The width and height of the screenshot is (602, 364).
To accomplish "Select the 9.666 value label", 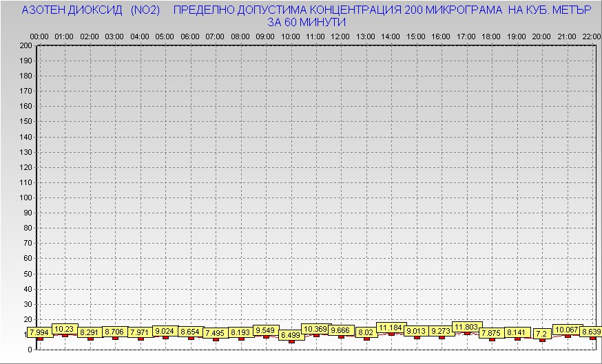I will [x=342, y=330].
